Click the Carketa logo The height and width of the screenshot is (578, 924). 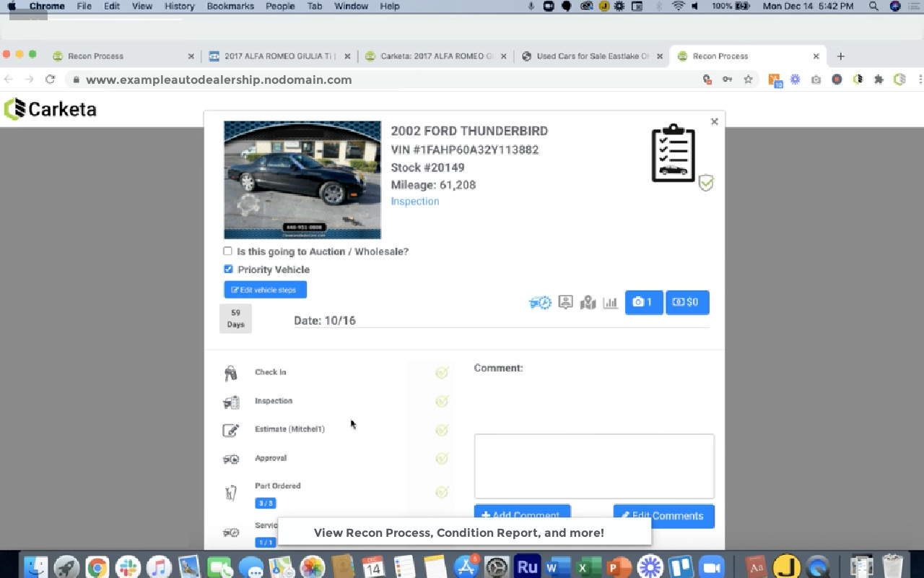(50, 109)
